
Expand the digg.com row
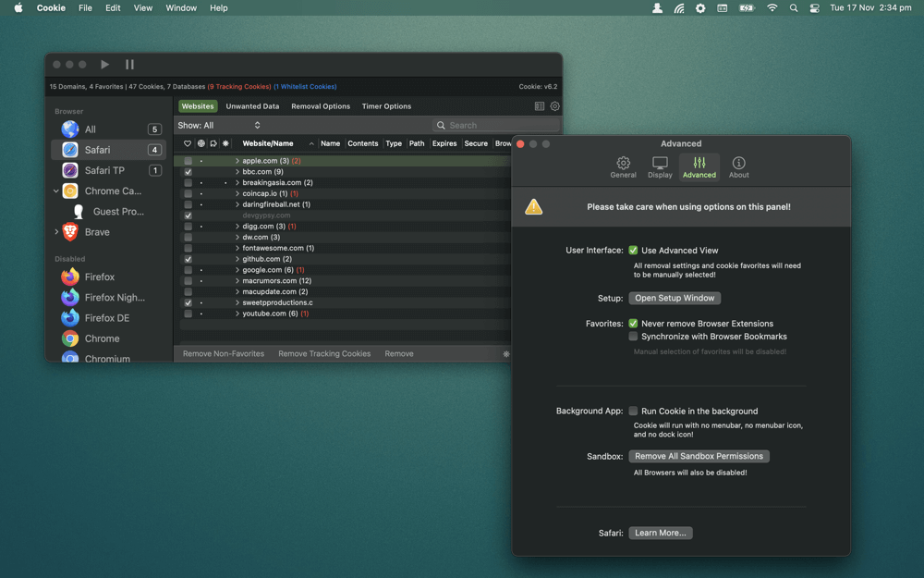(x=237, y=227)
